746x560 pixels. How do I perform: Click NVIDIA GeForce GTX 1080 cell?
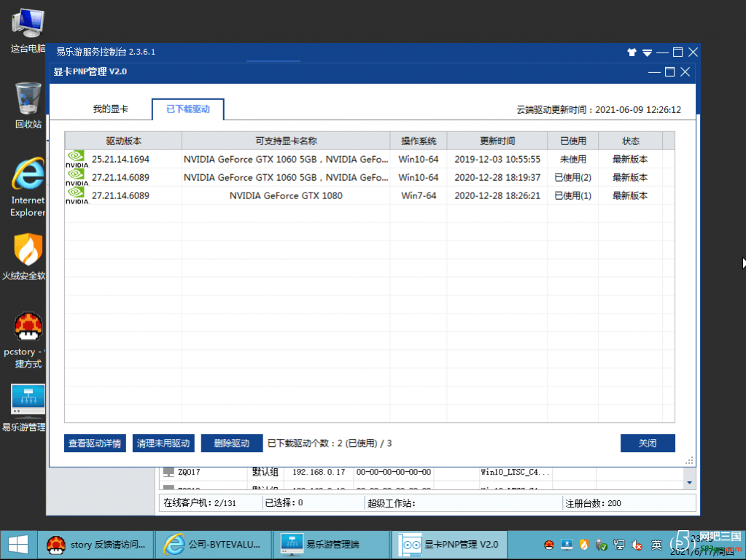point(286,195)
